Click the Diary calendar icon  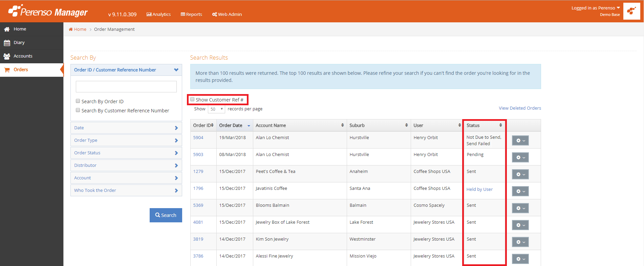coord(7,43)
